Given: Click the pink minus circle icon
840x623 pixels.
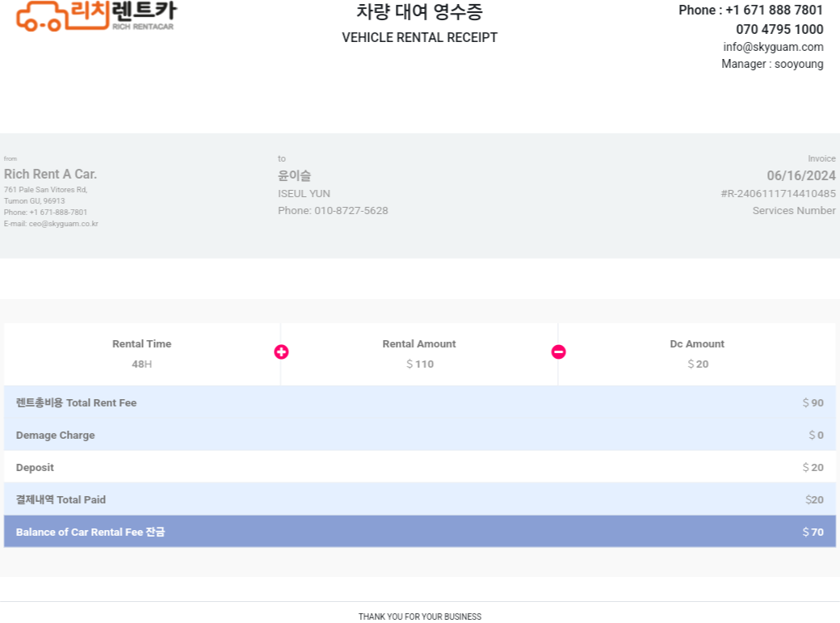Looking at the screenshot, I should (559, 351).
